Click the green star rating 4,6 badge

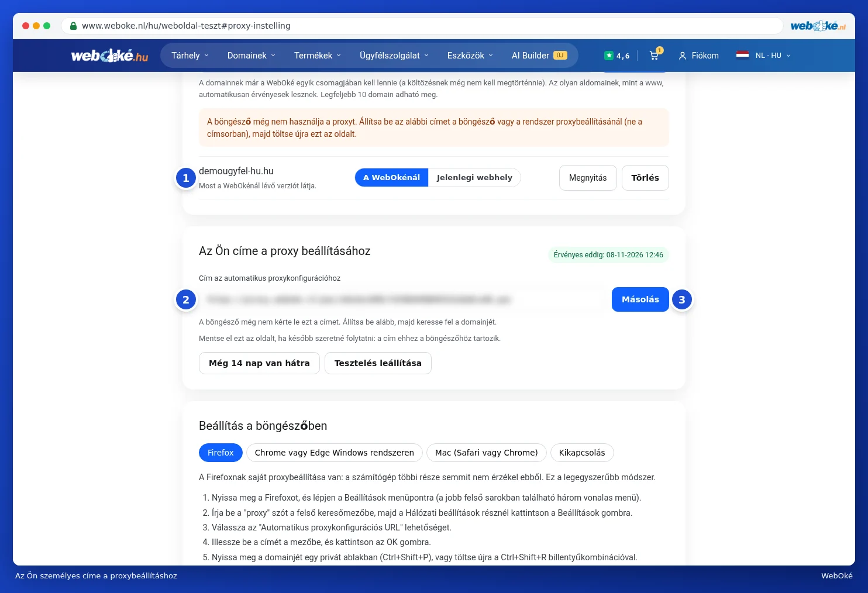(x=617, y=56)
